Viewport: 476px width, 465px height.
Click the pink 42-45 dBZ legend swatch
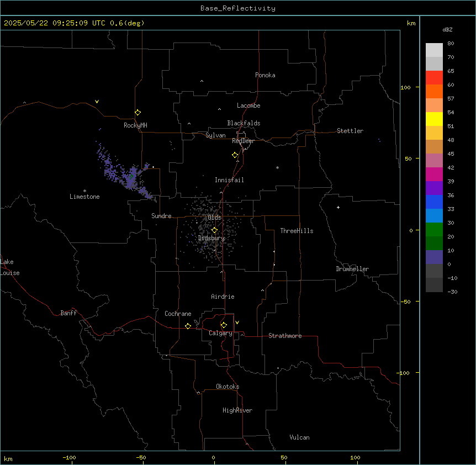pos(434,161)
